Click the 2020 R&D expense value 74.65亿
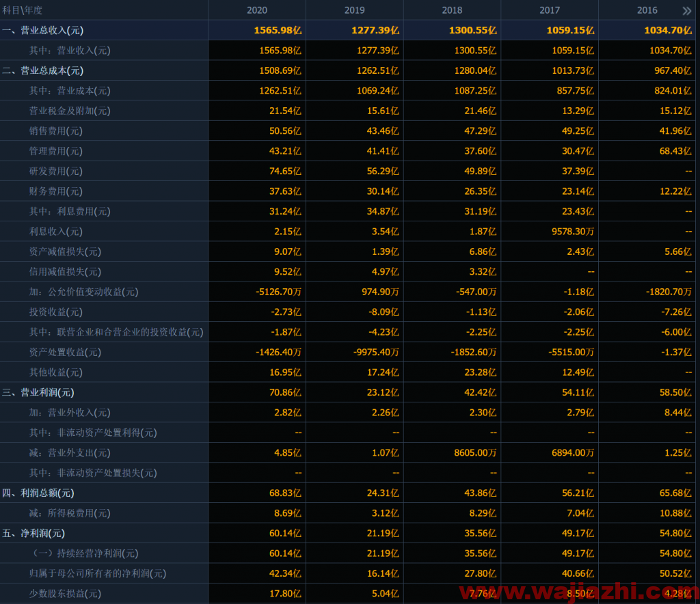This screenshot has width=700, height=604. pyautogui.click(x=285, y=171)
